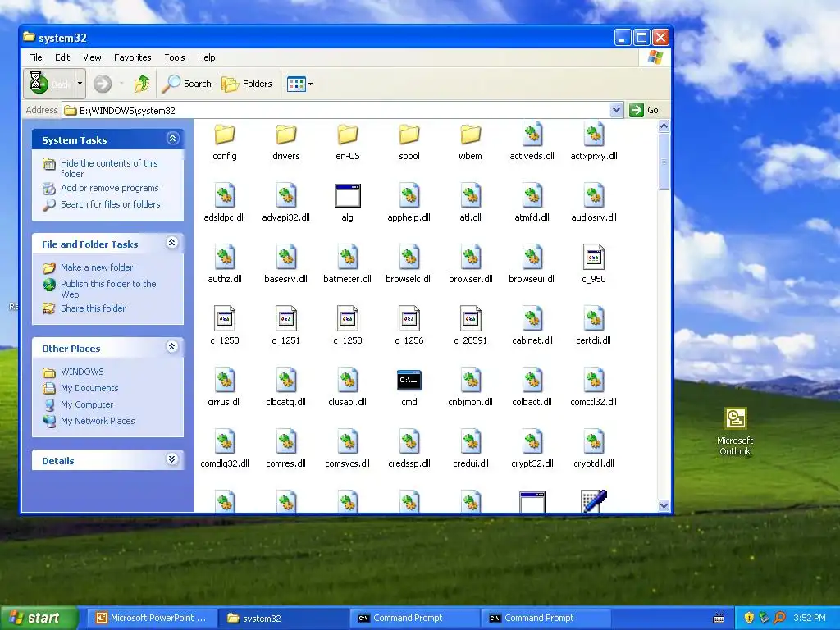Click the scroll down arrow in file list

coord(664,505)
